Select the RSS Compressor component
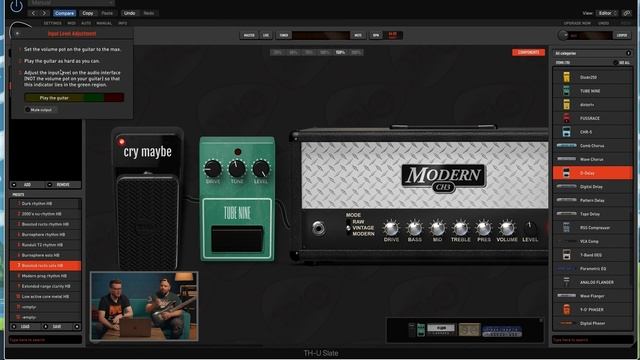 click(592, 228)
